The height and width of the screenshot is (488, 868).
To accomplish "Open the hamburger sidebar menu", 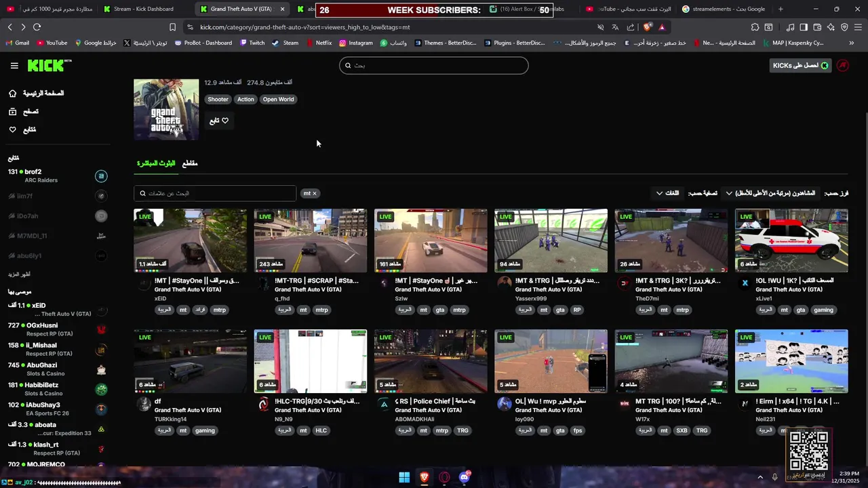I will 14,66.
